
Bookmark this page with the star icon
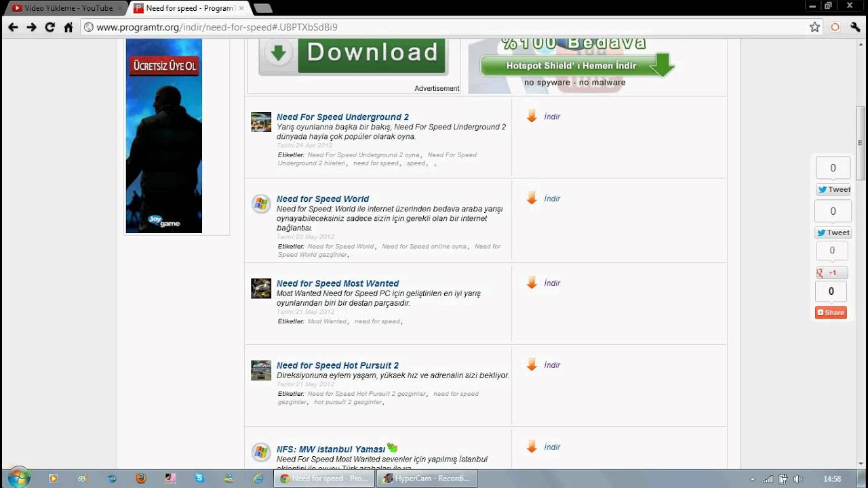click(814, 27)
